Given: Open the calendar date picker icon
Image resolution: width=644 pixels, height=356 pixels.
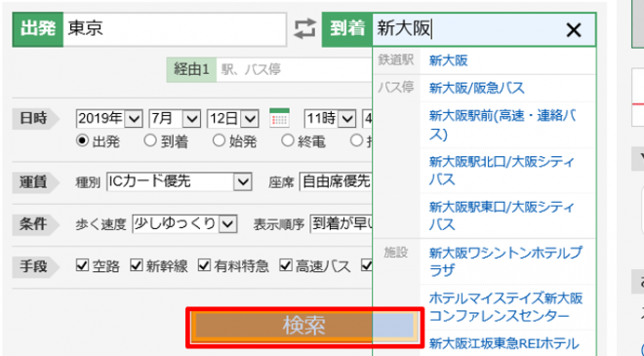Looking at the screenshot, I should [279, 118].
